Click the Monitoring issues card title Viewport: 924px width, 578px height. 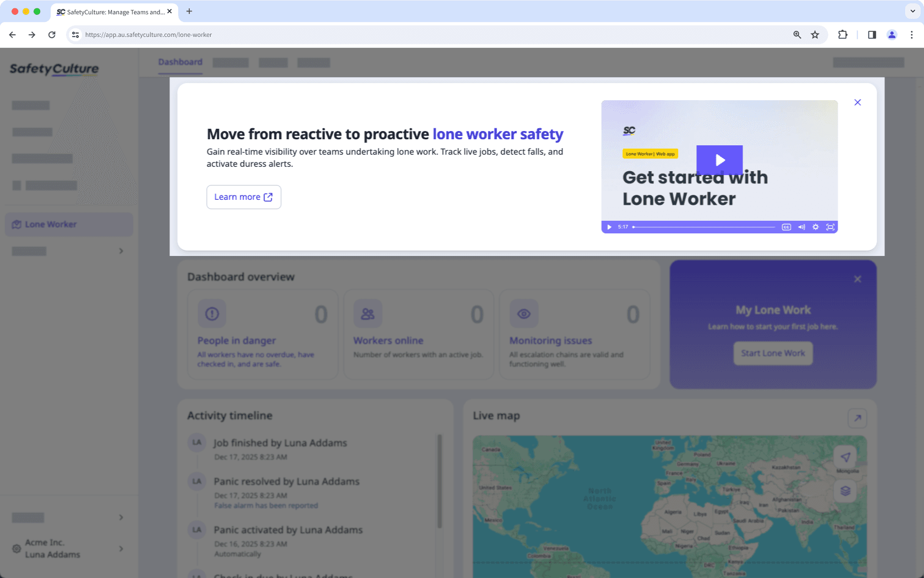551,341
